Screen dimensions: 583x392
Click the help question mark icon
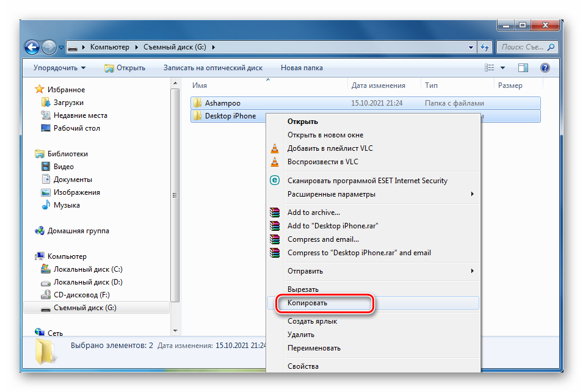(545, 68)
